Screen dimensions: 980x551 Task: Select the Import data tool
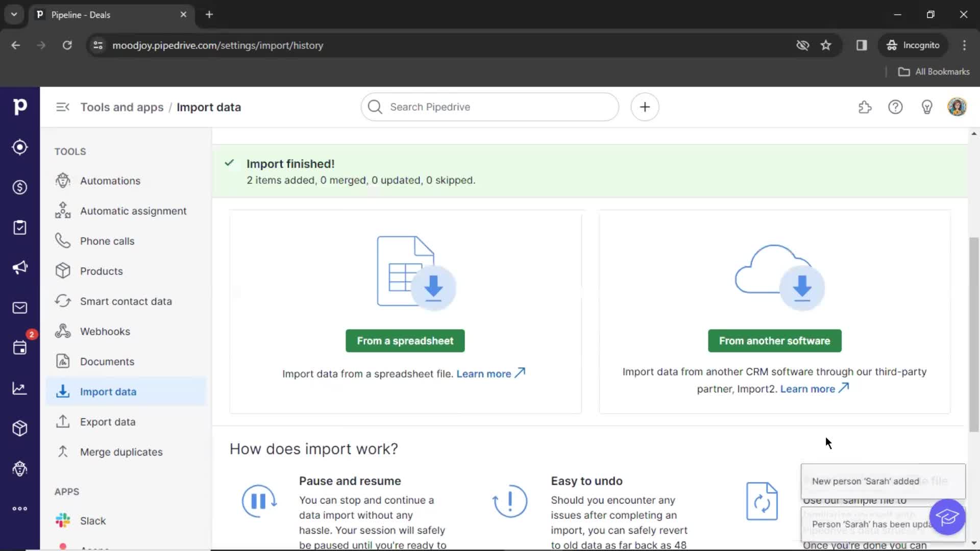click(108, 391)
